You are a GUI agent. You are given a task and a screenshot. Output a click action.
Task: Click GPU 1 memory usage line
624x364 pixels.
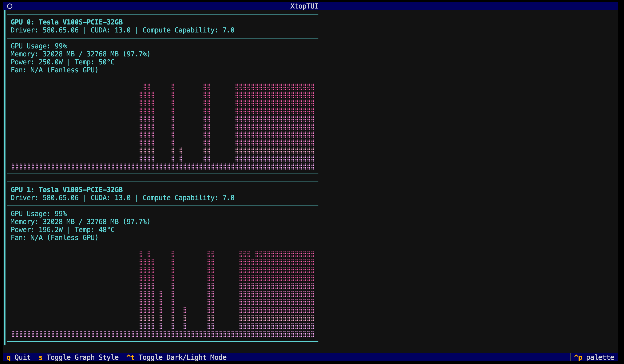pos(80,222)
